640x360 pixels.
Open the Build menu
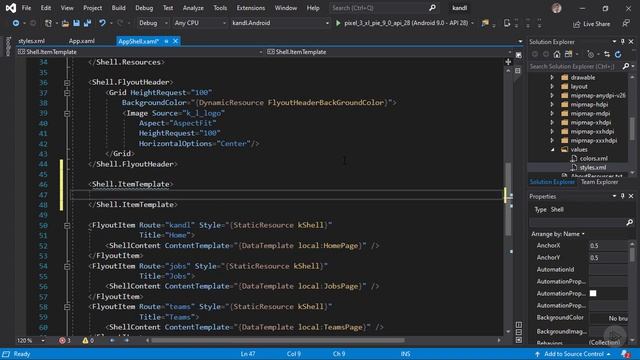click(x=118, y=8)
